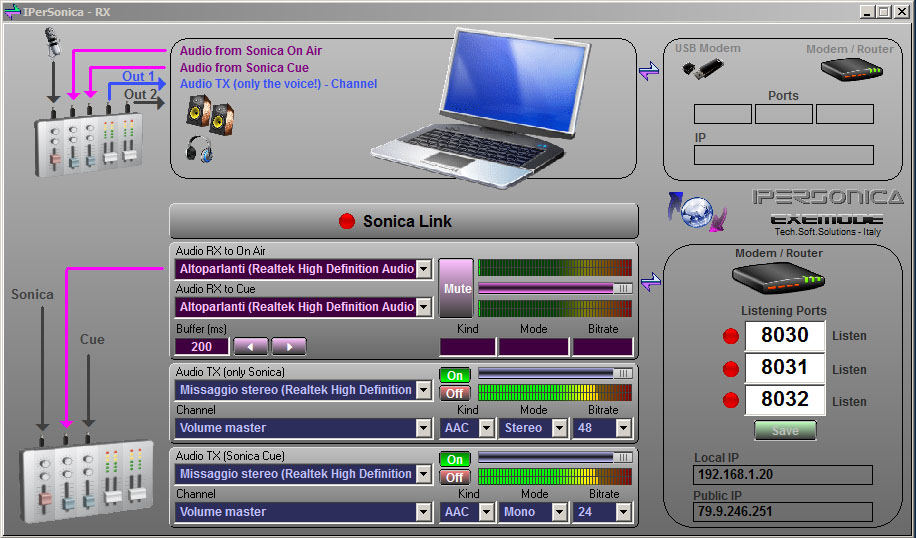The width and height of the screenshot is (916, 538).
Task: Click the 'Audio from Sonica Cue' text
Action: [244, 68]
